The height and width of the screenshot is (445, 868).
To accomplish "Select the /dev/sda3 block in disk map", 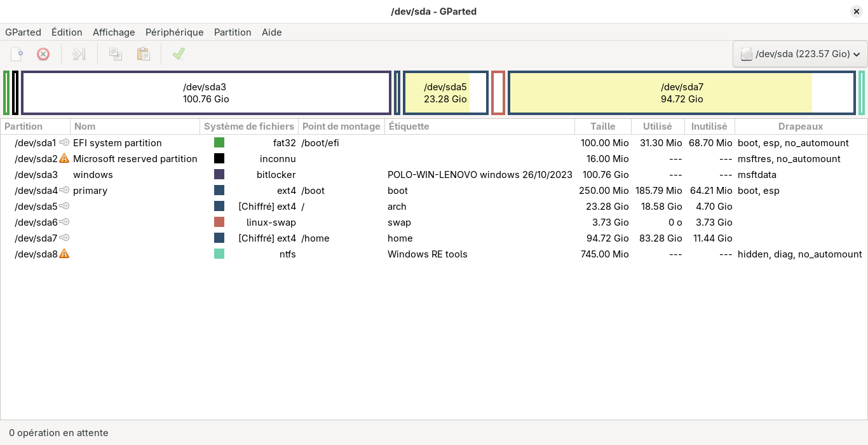I will [x=206, y=93].
